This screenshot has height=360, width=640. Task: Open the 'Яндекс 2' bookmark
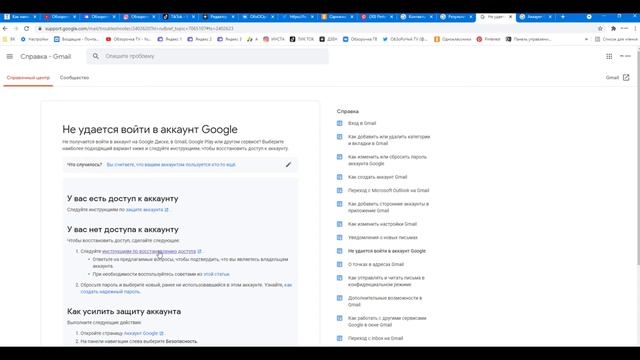200,39
